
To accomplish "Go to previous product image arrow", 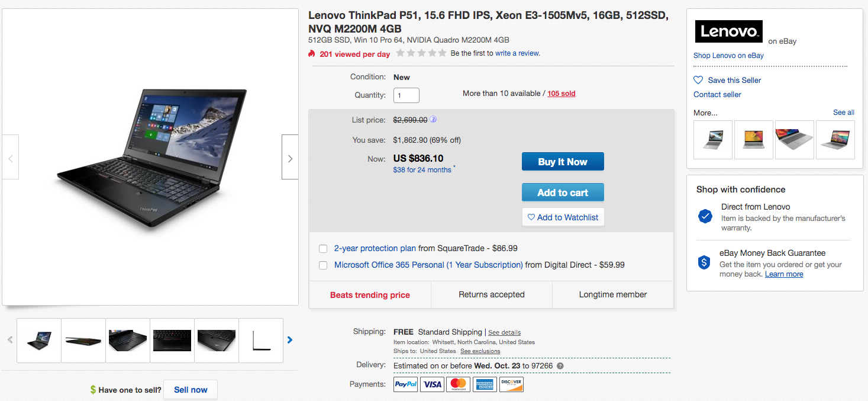I will point(11,158).
